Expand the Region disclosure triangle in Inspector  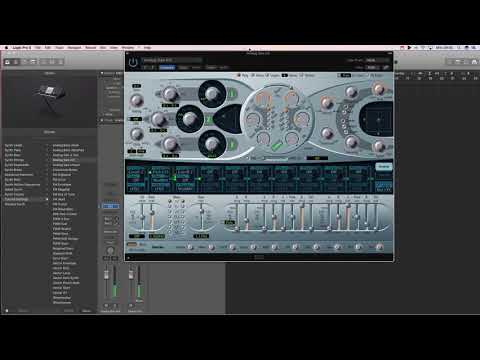(x=102, y=73)
